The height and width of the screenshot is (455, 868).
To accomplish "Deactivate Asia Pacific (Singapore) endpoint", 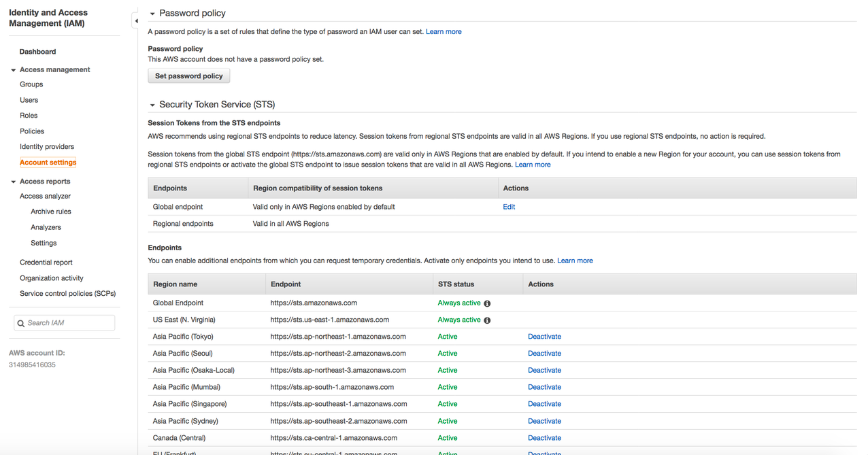I will (x=544, y=404).
